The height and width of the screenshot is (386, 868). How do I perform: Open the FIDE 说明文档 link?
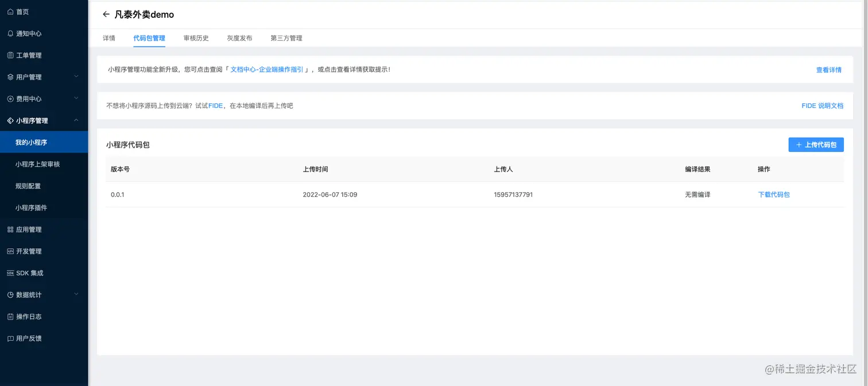coord(823,106)
